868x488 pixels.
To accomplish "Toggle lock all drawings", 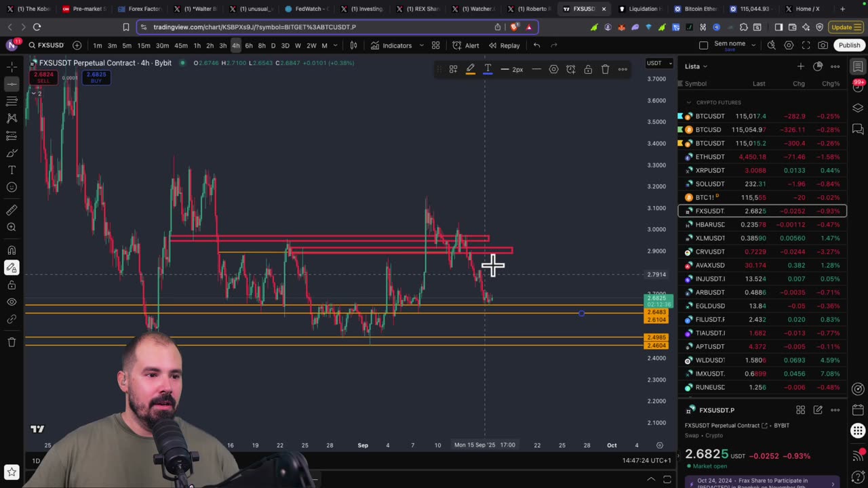I will click(12, 285).
